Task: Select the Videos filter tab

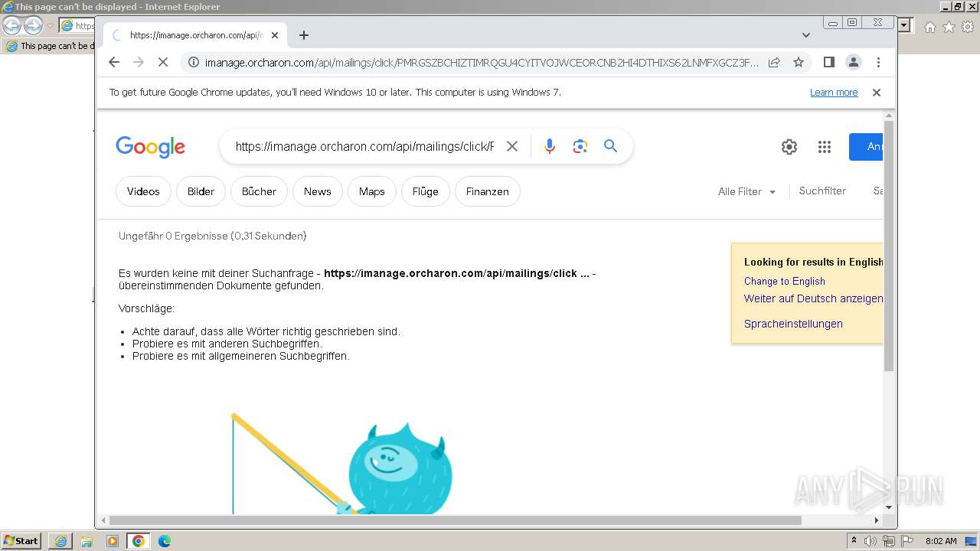Action: point(143,191)
